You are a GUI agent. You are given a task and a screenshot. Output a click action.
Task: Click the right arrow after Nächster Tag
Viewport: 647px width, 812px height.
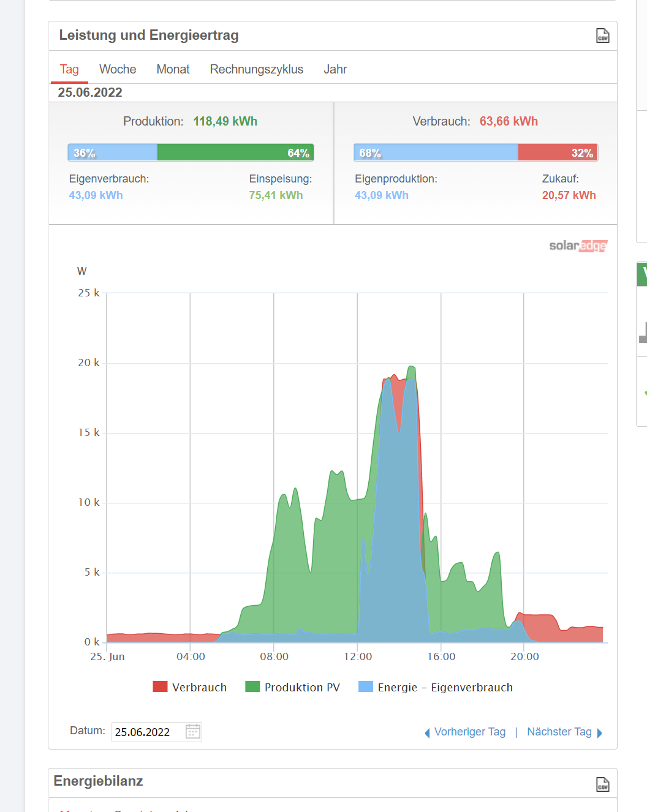click(599, 733)
